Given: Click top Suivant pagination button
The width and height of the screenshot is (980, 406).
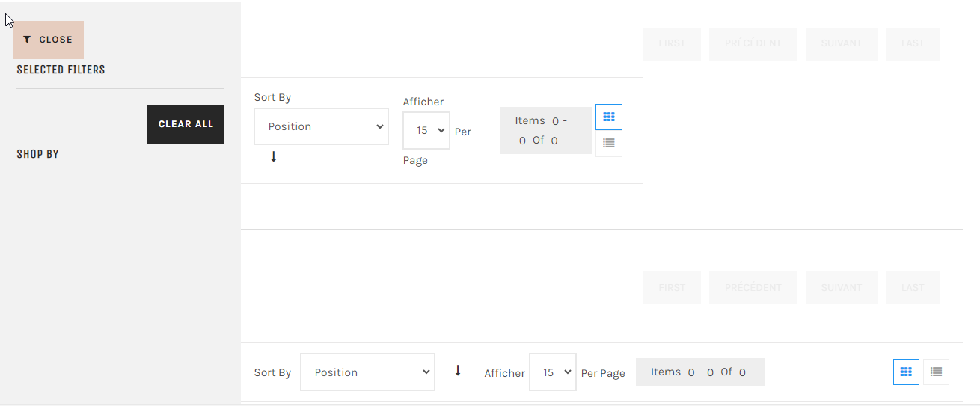Looking at the screenshot, I should click(842, 43).
